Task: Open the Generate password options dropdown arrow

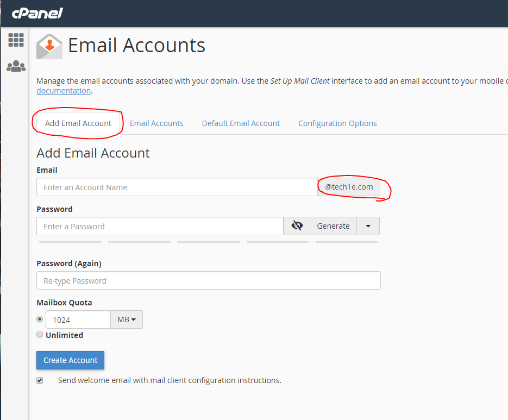Action: click(368, 226)
